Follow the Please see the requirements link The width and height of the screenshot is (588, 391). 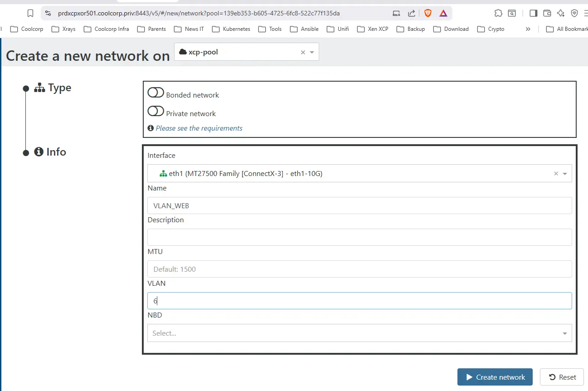[x=199, y=128]
